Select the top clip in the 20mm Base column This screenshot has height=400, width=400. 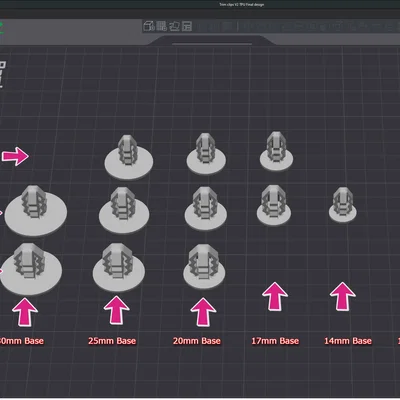pos(206,154)
